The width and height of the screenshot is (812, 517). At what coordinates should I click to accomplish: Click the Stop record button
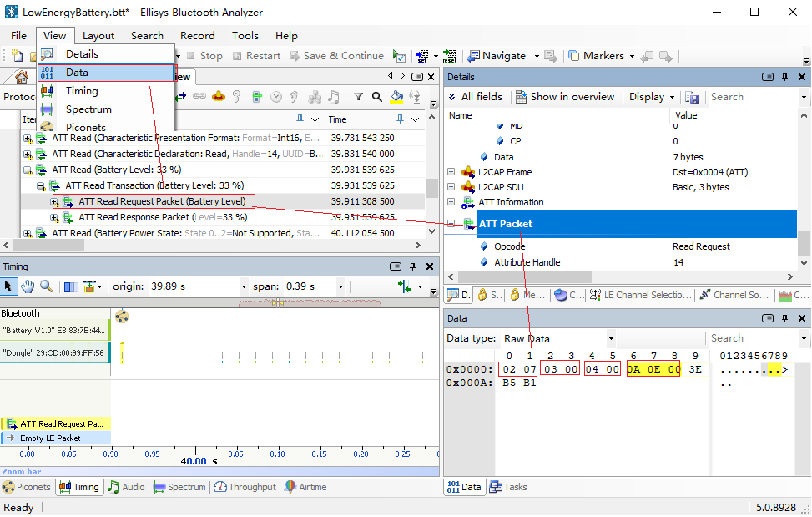pyautogui.click(x=204, y=56)
